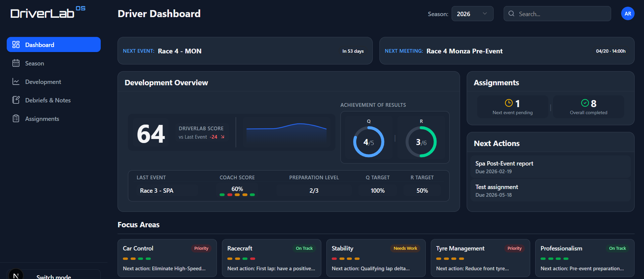The width and height of the screenshot is (644, 279).
Task: Click the green checkmark completed icon
Action: click(x=585, y=103)
